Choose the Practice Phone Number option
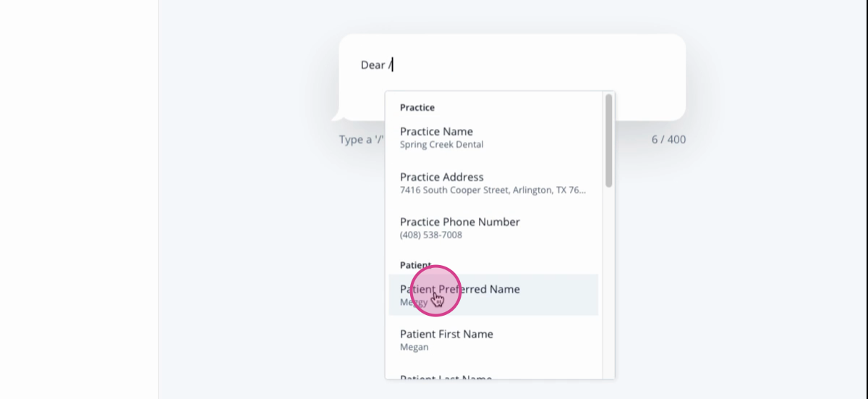Screen dimensions: 868x399 click(x=493, y=227)
